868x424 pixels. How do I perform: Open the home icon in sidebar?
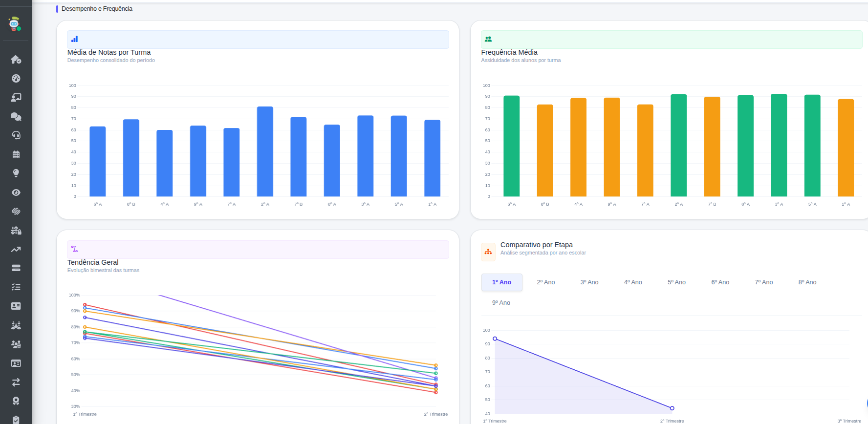coord(16,60)
